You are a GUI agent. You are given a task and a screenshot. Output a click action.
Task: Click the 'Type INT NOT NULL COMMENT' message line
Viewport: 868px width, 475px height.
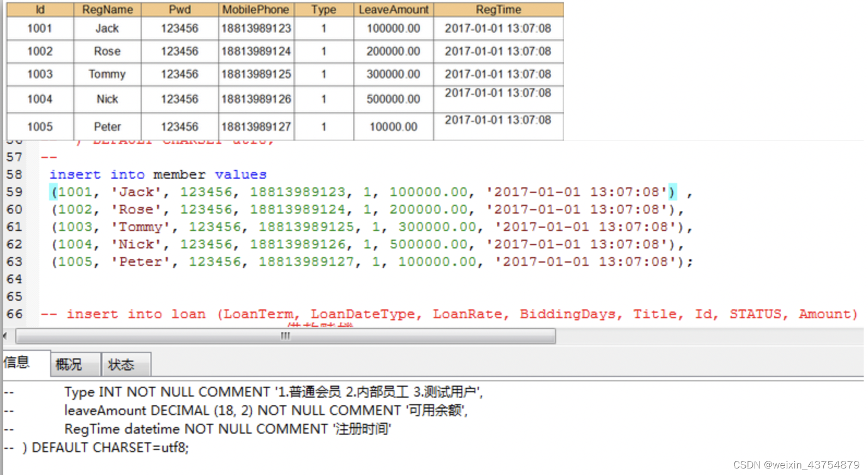273,392
